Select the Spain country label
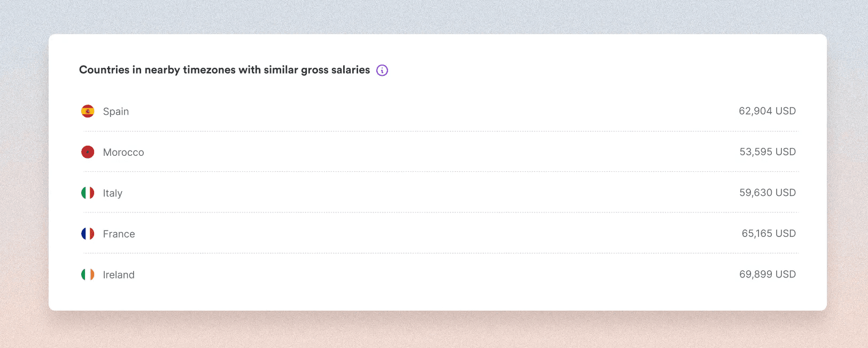 [x=117, y=111]
